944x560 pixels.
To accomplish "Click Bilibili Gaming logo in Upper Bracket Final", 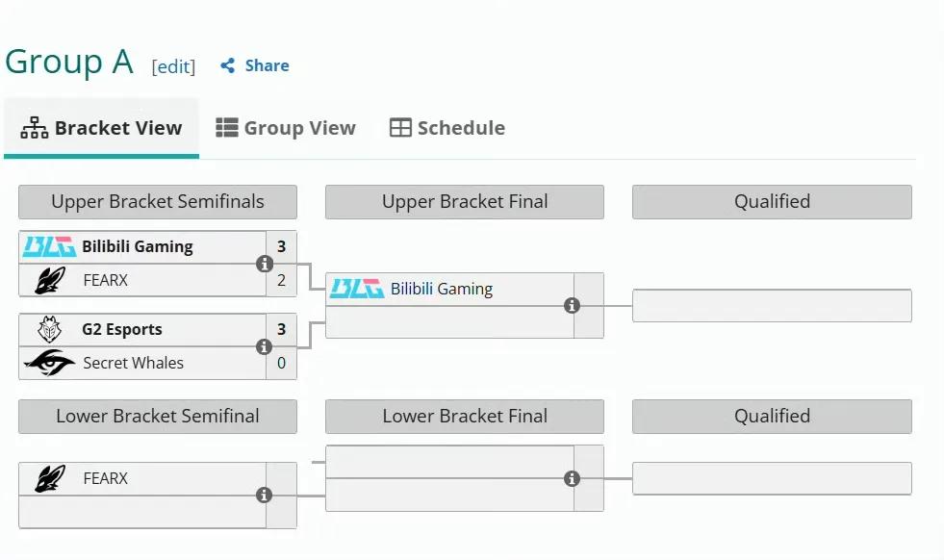I will click(357, 289).
